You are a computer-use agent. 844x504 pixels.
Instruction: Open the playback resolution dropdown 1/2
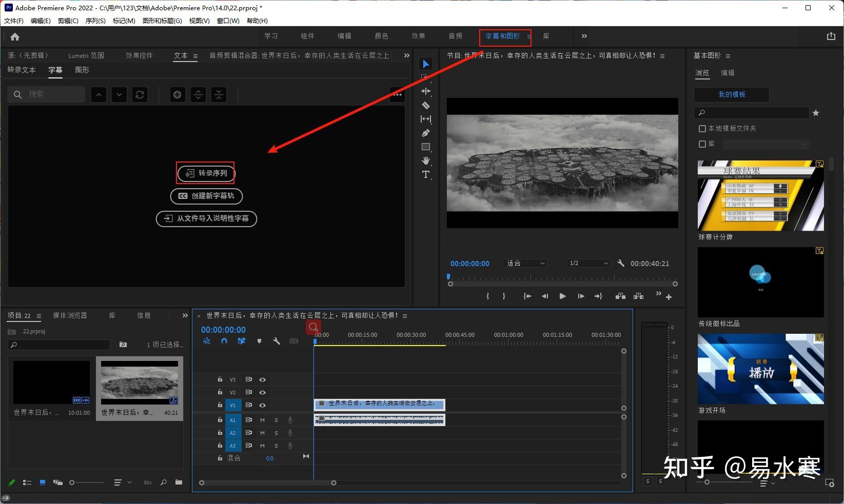tap(588, 263)
